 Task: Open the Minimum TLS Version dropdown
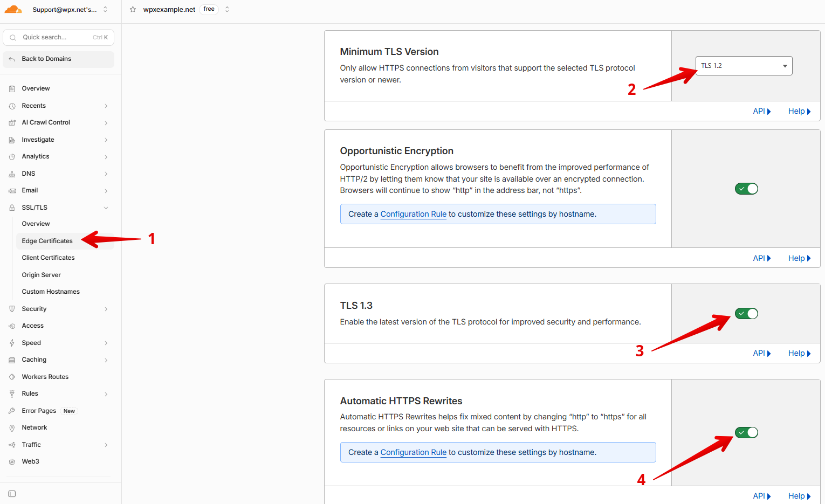[x=744, y=66]
